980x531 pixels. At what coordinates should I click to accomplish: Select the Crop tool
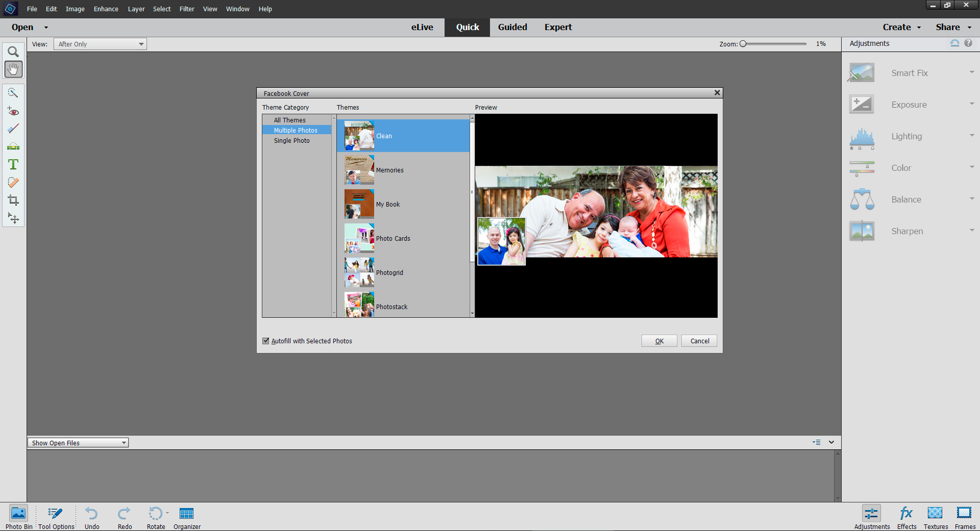(x=13, y=200)
